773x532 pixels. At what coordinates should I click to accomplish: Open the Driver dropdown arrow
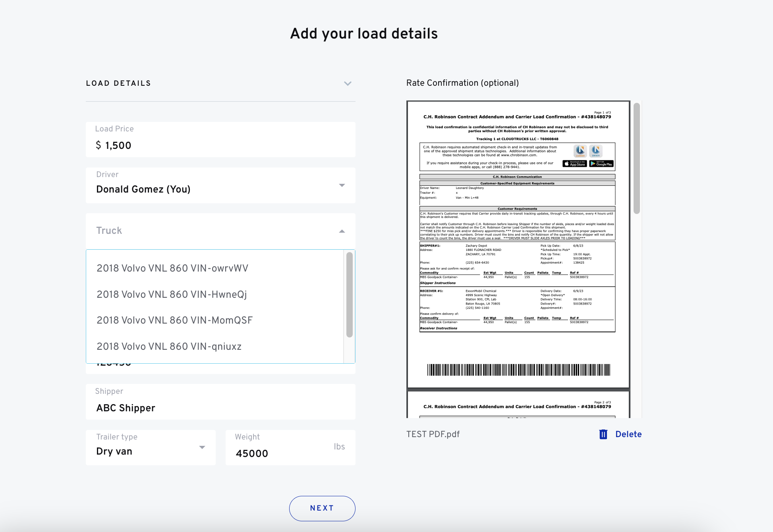point(342,185)
